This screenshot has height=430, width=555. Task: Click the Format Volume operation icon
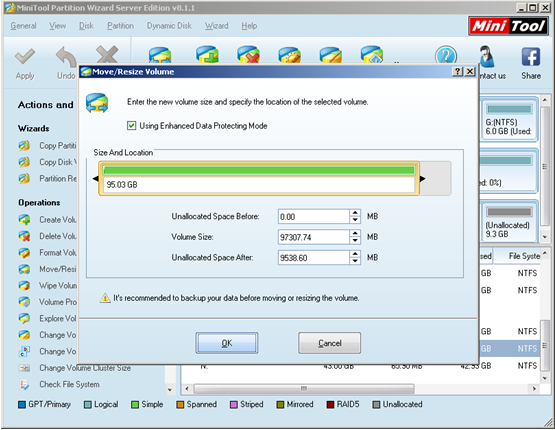24,252
